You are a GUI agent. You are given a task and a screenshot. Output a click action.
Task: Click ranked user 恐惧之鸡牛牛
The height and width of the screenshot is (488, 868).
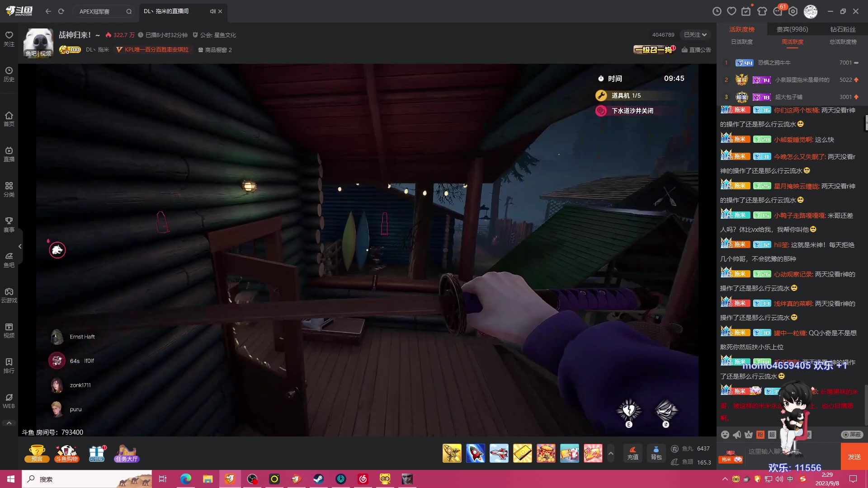point(774,63)
